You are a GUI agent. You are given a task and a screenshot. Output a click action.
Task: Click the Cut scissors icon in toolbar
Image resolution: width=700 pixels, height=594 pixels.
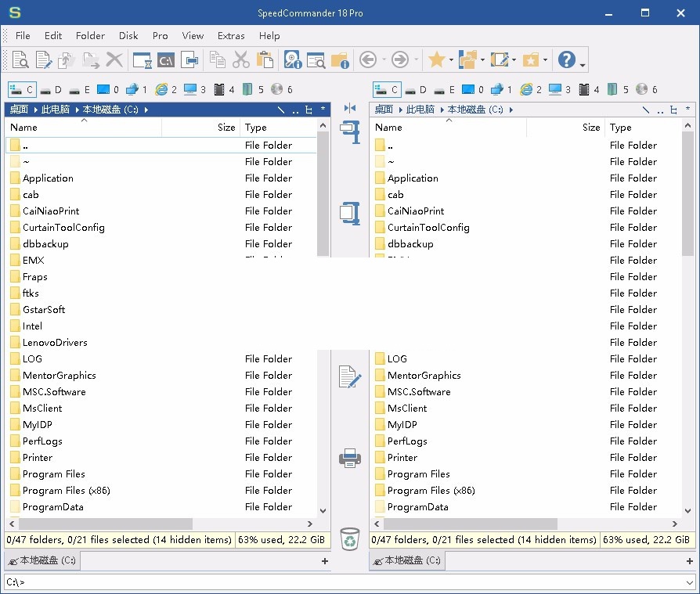tap(241, 59)
